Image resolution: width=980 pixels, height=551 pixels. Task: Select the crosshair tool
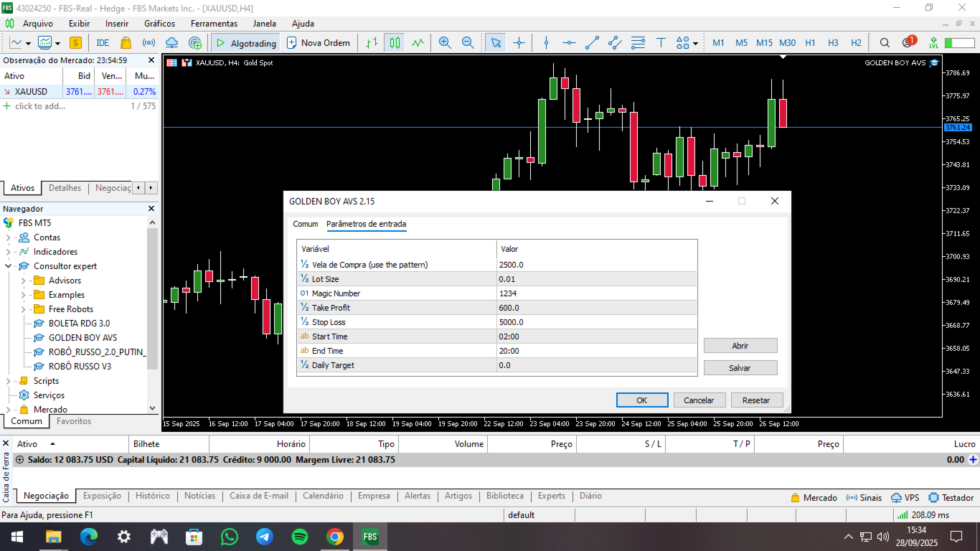click(519, 42)
